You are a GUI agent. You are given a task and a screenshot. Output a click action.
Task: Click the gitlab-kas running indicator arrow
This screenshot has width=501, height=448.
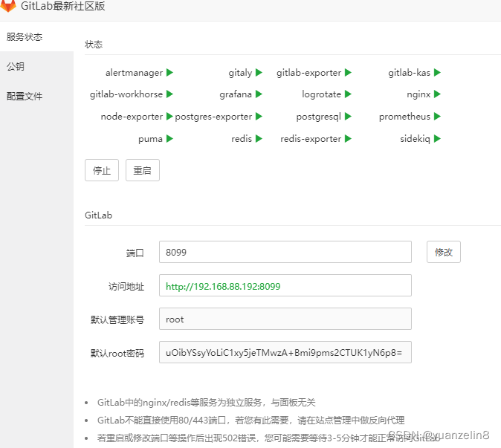437,73
